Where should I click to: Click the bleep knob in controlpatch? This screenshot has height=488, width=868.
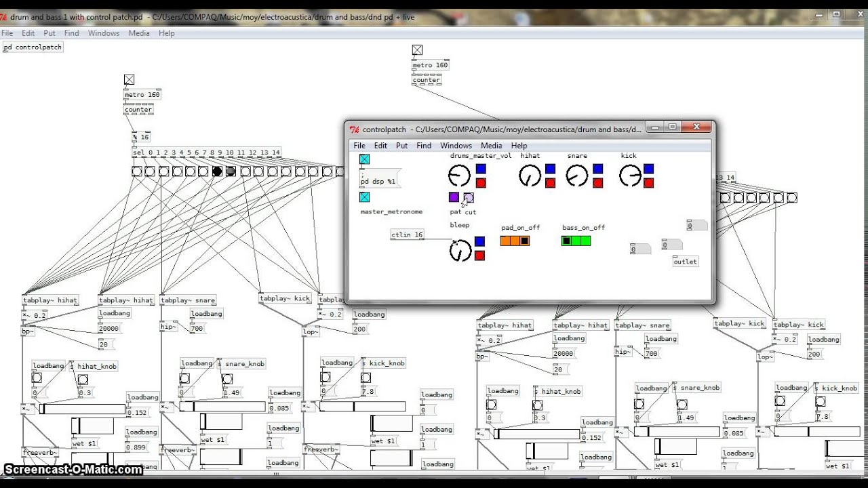[460, 251]
